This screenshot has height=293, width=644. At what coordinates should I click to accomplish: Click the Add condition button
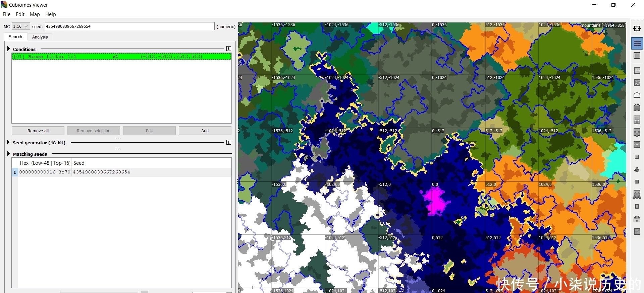205,131
